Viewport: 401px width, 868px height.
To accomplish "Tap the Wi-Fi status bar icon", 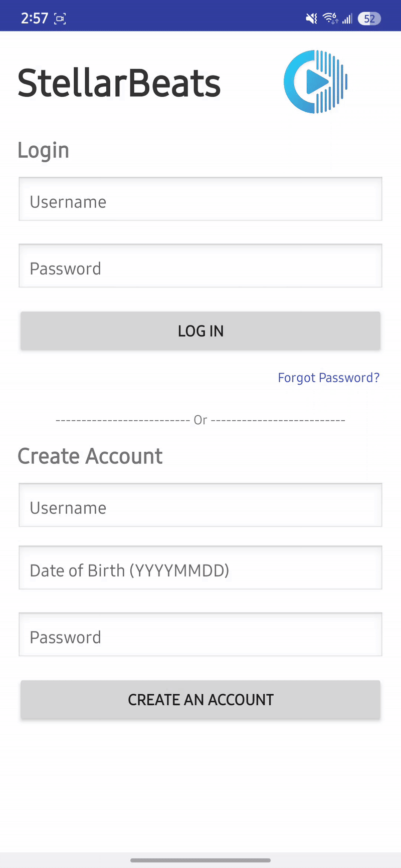I will (330, 19).
